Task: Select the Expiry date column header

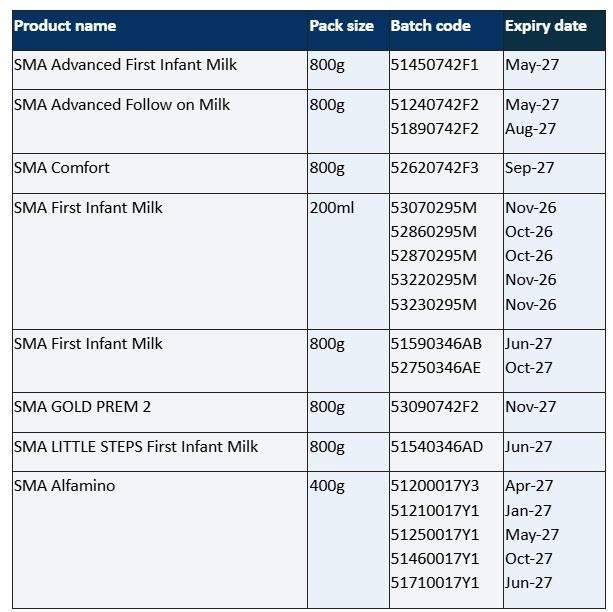Action: [546, 26]
